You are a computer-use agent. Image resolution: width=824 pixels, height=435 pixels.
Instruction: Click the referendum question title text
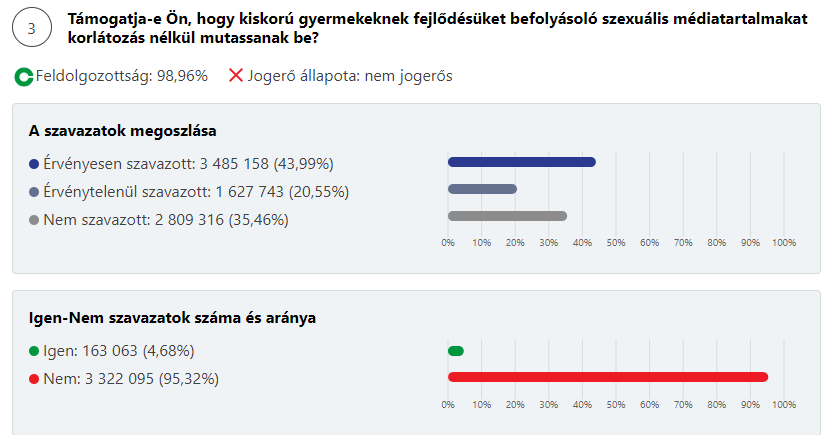click(x=437, y=28)
